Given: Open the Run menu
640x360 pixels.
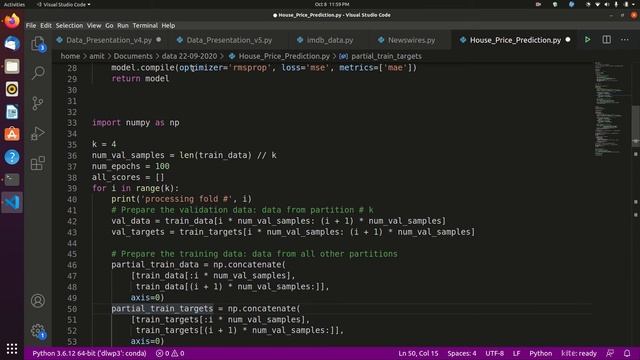Looking at the screenshot, I should [122, 25].
